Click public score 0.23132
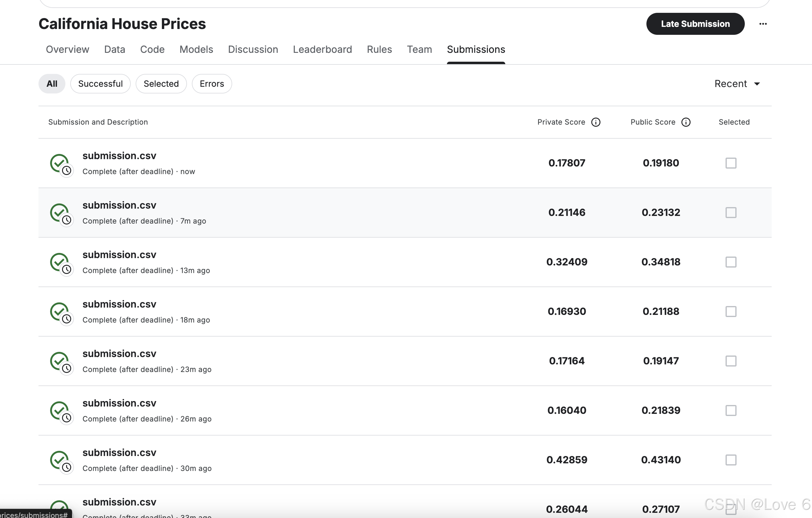Screen dimensions: 812x518 pos(661,213)
